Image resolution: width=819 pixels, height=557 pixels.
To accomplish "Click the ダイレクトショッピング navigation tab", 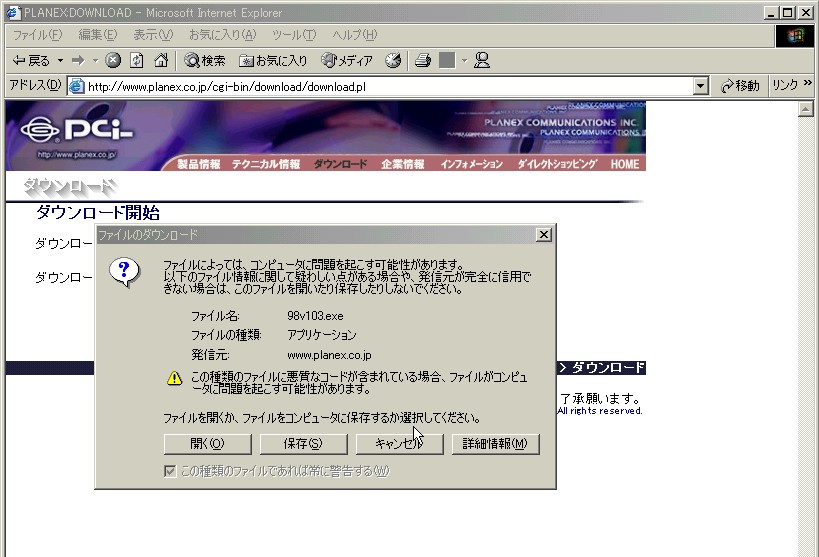I will 557,164.
